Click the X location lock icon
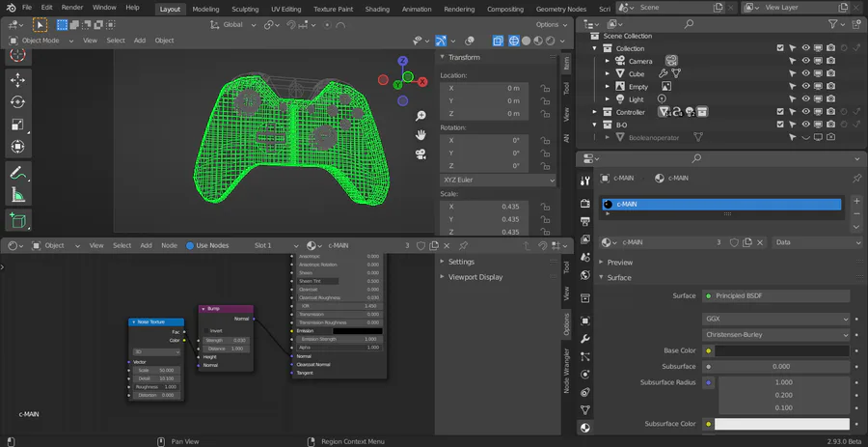 [545, 88]
